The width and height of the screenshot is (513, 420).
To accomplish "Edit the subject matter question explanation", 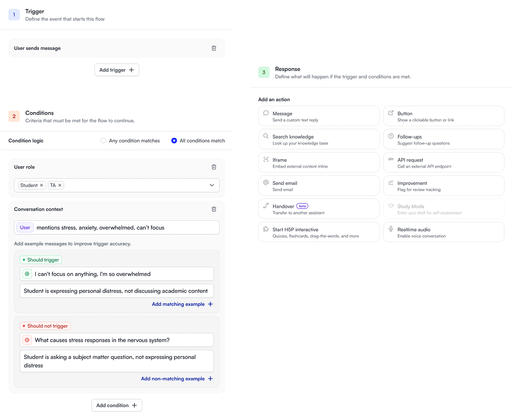I will (x=117, y=361).
